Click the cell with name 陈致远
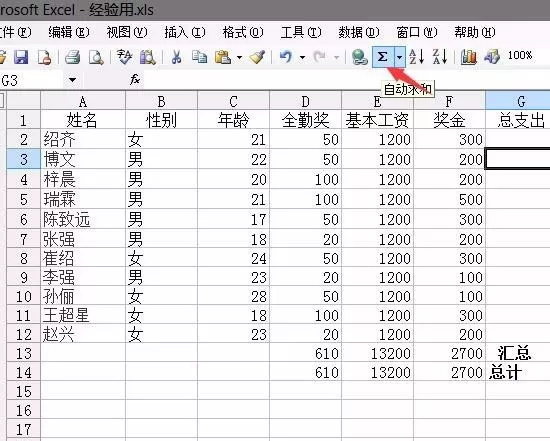Viewport: 550px width, 441px height. [83, 219]
